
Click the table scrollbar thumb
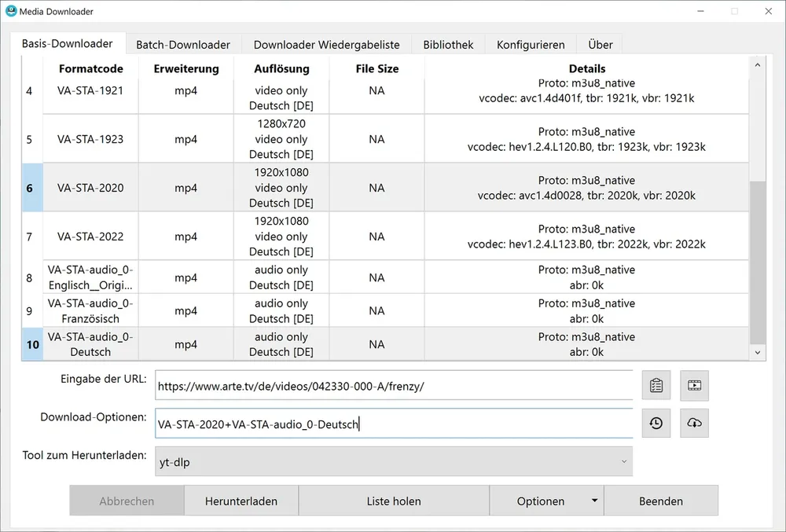pyautogui.click(x=758, y=263)
